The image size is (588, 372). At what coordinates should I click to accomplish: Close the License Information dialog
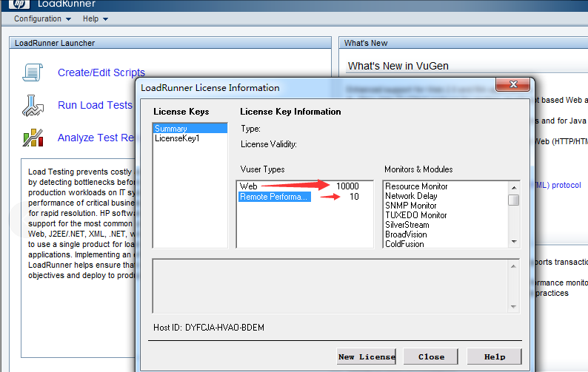point(513,84)
